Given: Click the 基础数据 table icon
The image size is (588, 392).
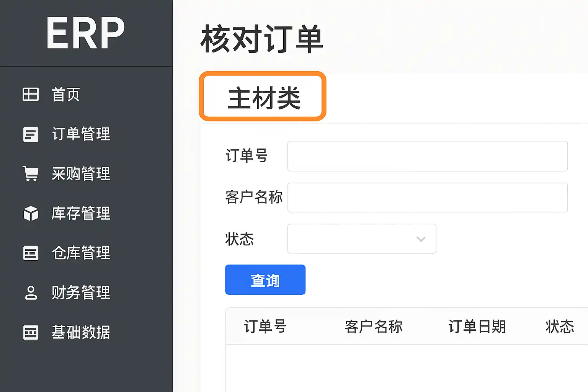Looking at the screenshot, I should 31,332.
